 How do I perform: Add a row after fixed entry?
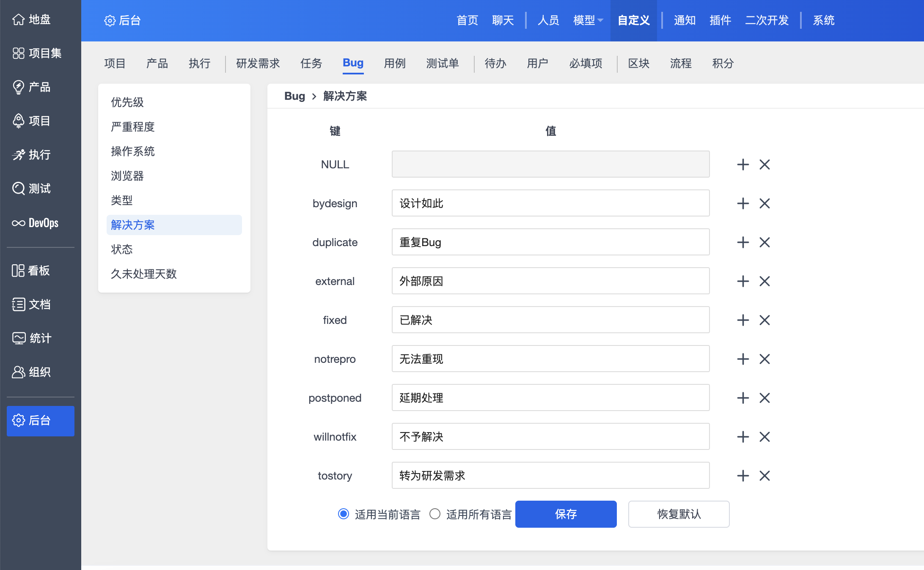(x=743, y=320)
